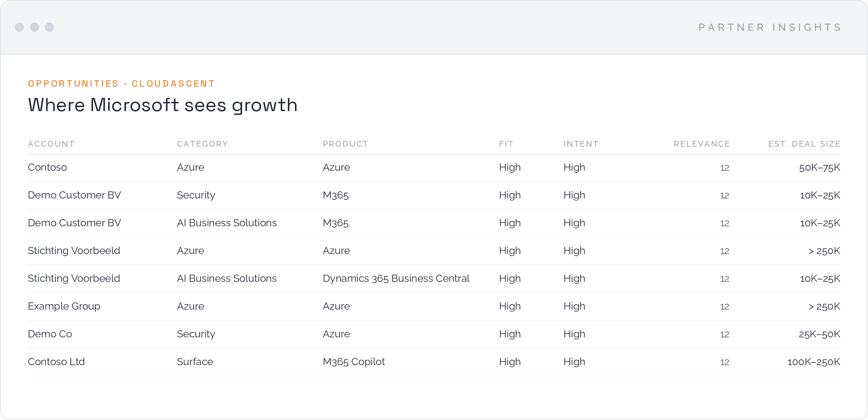Click the Azure product in Example Group row
The height and width of the screenshot is (420, 868).
tap(336, 306)
